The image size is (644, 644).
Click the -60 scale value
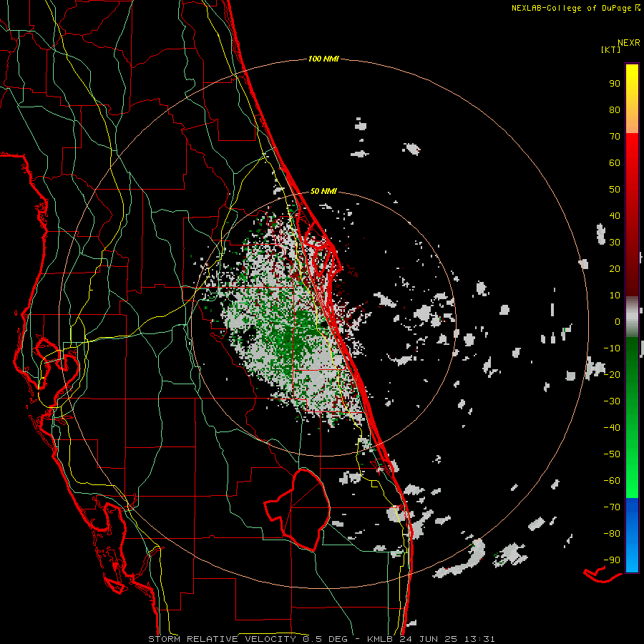(x=612, y=481)
